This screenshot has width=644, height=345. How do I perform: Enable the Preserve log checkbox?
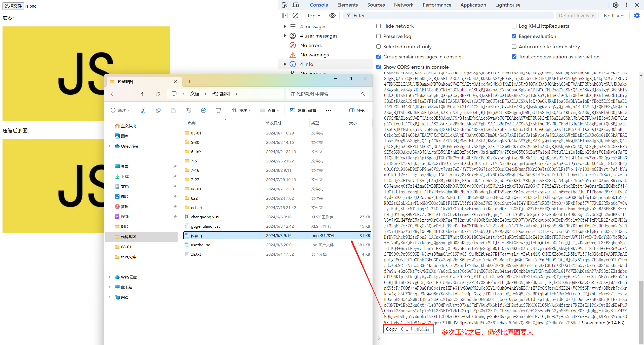point(378,36)
